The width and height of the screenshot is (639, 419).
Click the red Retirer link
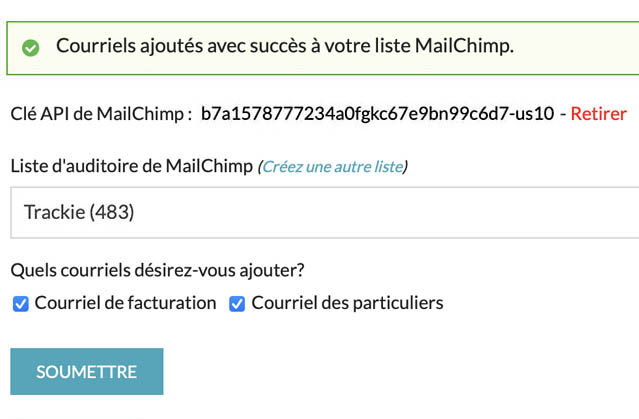coord(598,114)
